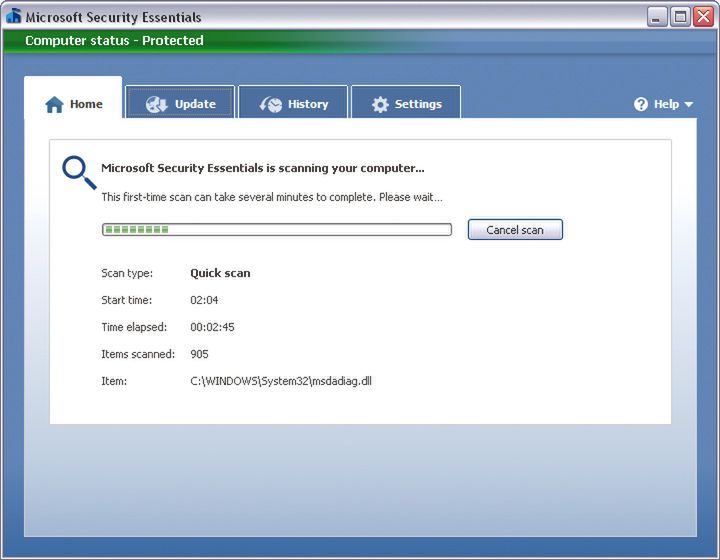Image resolution: width=720 pixels, height=560 pixels.
Task: Click the items scanned count '905'
Action: click(x=199, y=354)
